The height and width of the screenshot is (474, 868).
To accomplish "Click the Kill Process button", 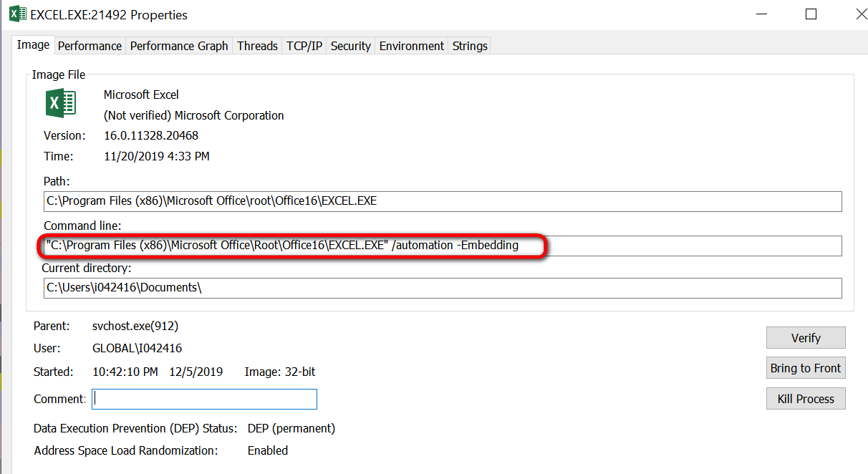I will (x=806, y=399).
